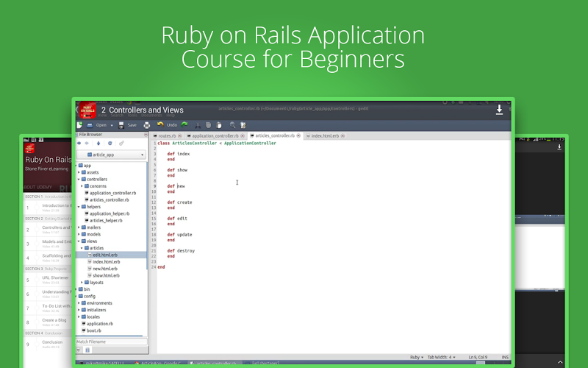Click the INS indicator in status bar

[x=505, y=357]
